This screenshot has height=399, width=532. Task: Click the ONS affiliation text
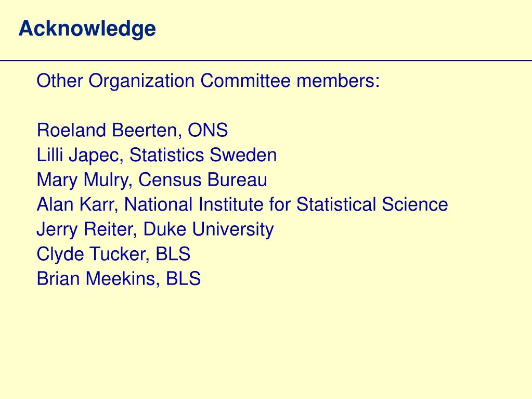click(x=207, y=130)
